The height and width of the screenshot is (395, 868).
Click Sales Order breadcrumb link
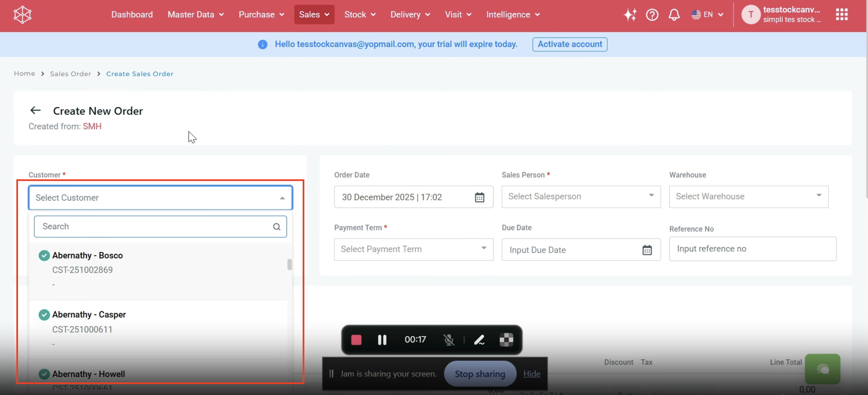click(70, 74)
